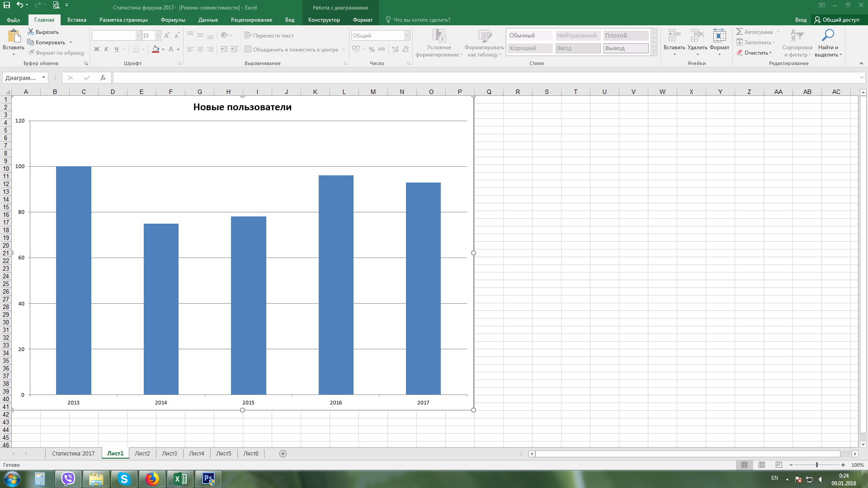
Task: Click the Paste clipboard icon
Action: pos(14,36)
